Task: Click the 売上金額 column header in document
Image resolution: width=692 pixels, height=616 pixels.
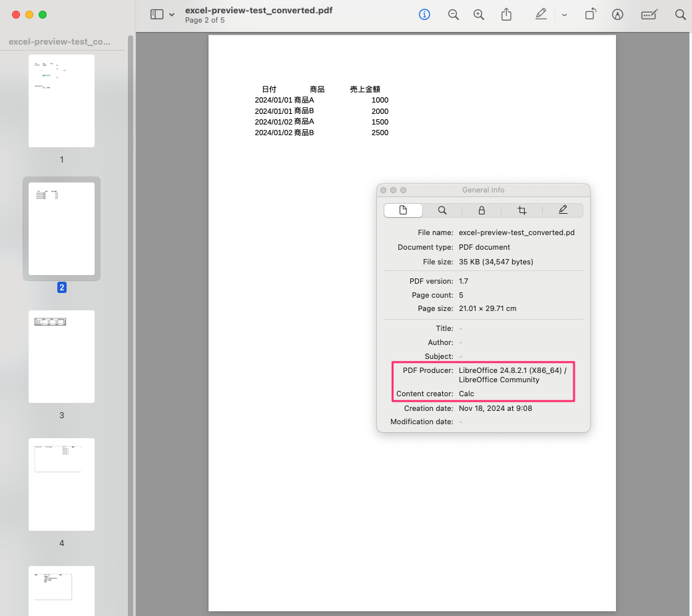Action: (365, 89)
